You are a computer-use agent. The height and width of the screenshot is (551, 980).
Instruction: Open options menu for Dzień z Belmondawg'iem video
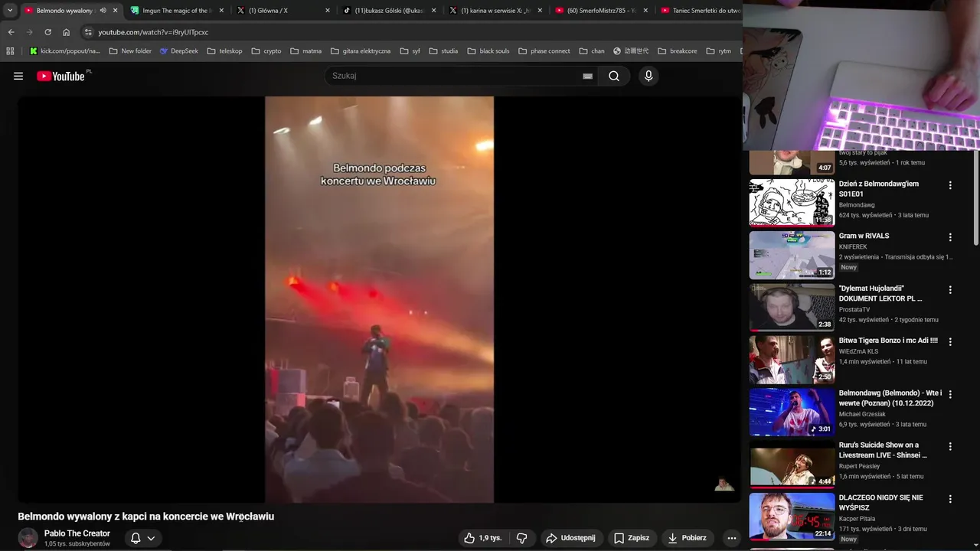click(950, 185)
